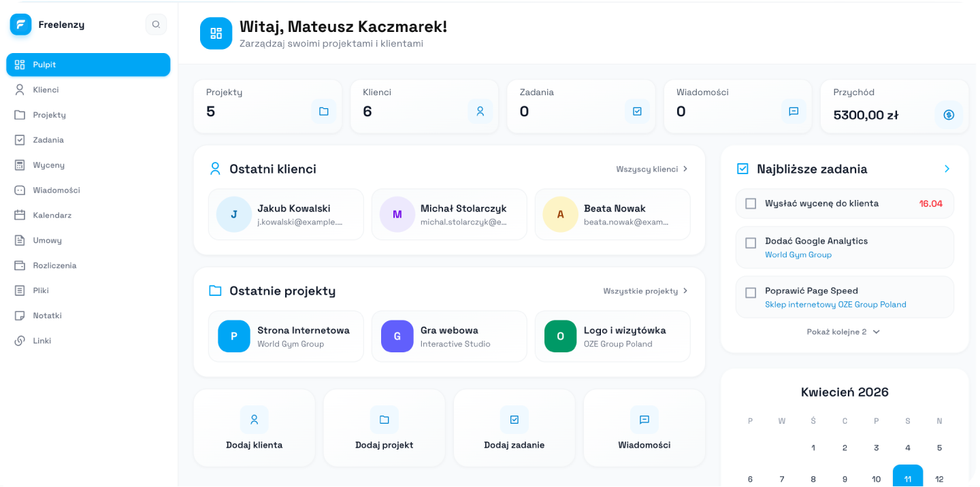Click the coin icon on the Przychód card
The width and height of the screenshot is (980, 487).
click(x=949, y=115)
